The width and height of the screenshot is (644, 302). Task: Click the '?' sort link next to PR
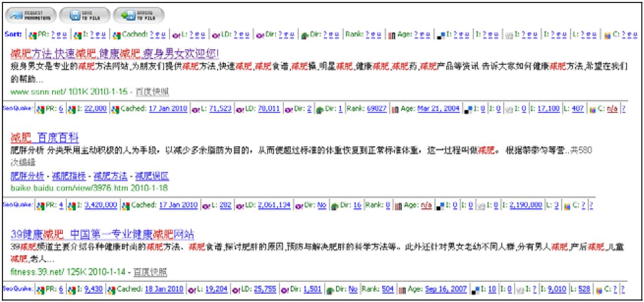point(53,35)
